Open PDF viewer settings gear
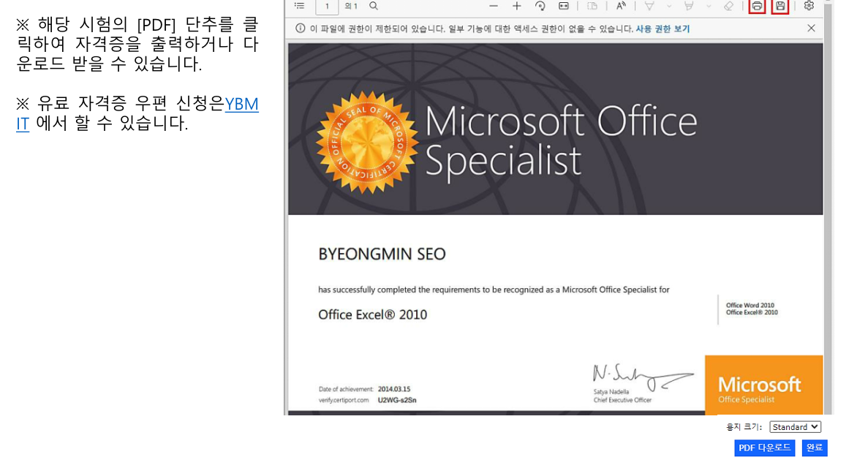The width and height of the screenshot is (868, 468). pyautogui.click(x=809, y=6)
